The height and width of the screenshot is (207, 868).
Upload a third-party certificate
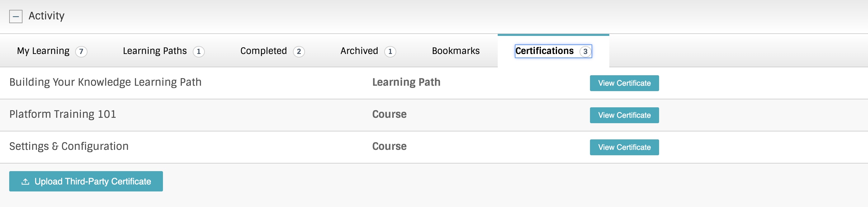click(x=86, y=181)
